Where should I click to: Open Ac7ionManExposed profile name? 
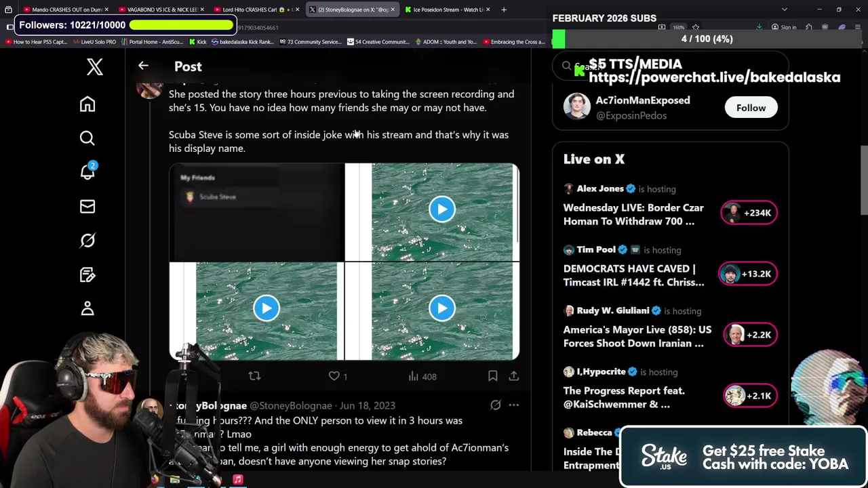(642, 100)
